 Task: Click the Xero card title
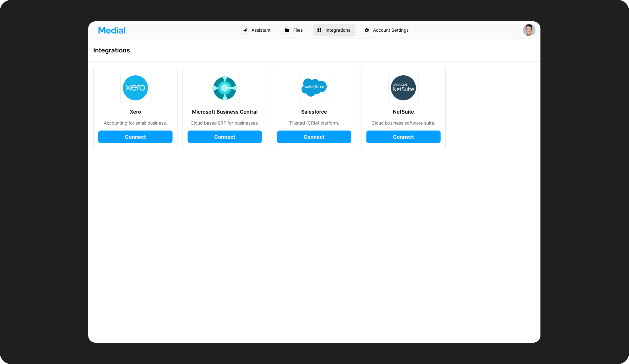(x=135, y=112)
